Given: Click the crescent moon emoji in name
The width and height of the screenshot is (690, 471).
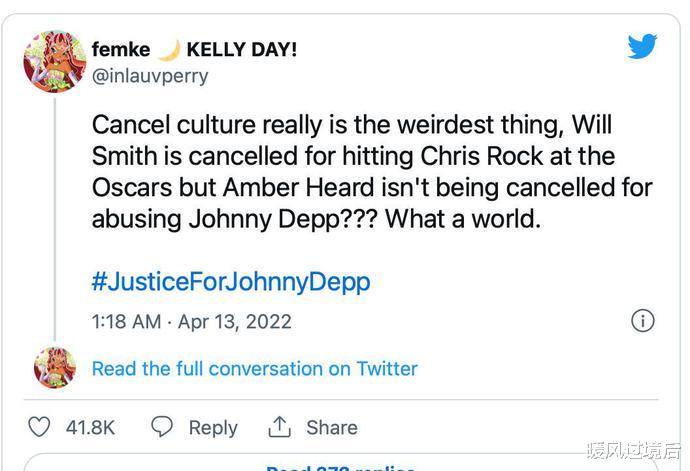Looking at the screenshot, I should (169, 49).
